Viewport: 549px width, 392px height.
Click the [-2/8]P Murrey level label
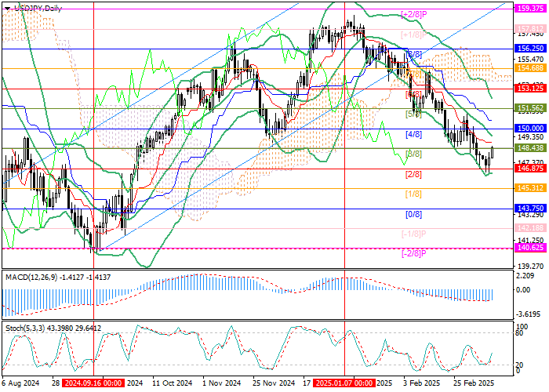point(413,254)
